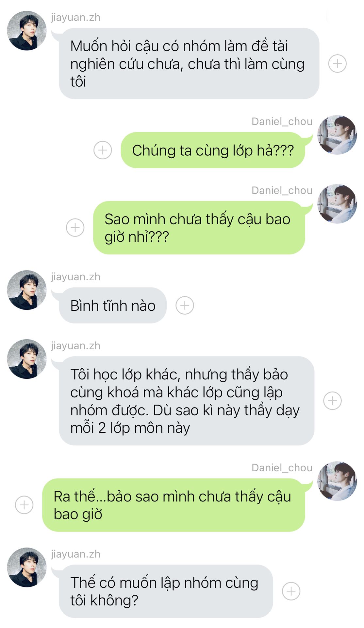Tap plus icon beside "Thế có muốn lập nhóm" message

tap(291, 591)
